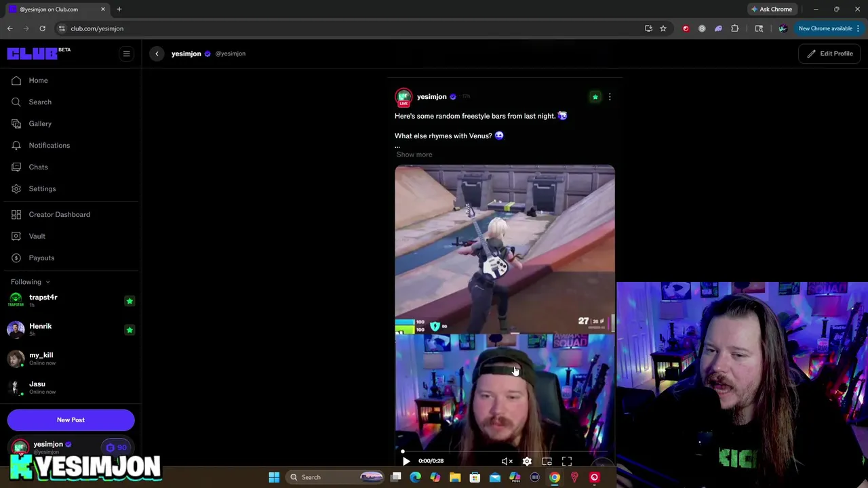The image size is (868, 488).
Task: Play the freestyle video
Action: (406, 461)
